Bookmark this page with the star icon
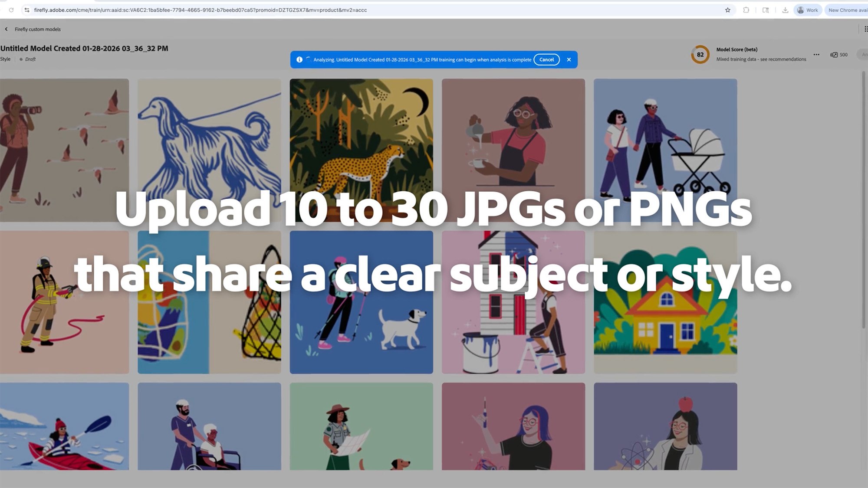Screen dimensions: 868x488 (728, 10)
